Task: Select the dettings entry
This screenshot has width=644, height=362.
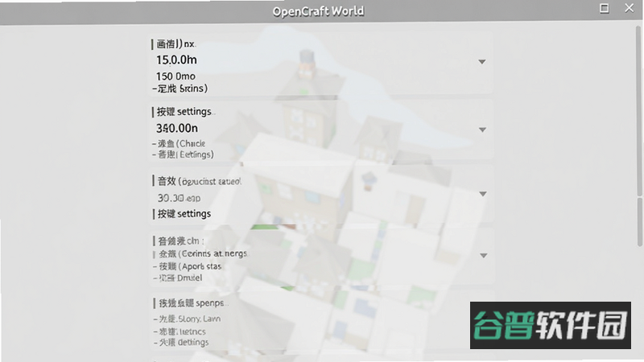Action: coord(181,343)
